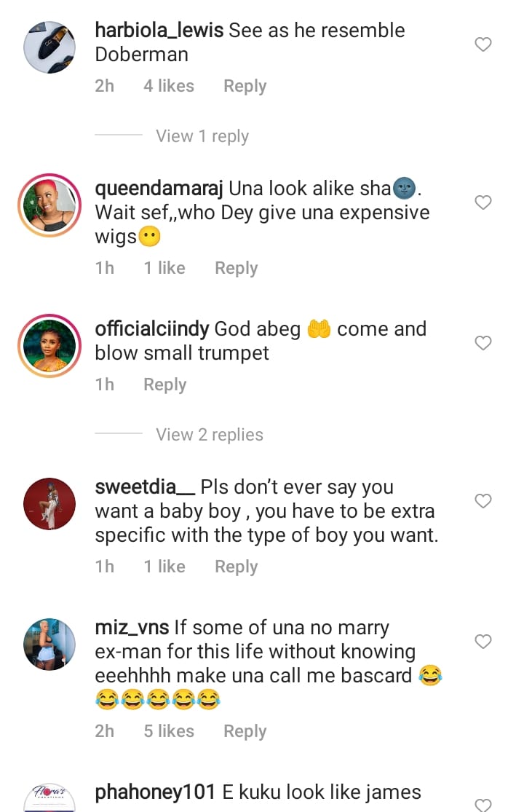
Task: Open harbiola_lewis's profile picture
Action: click(49, 46)
